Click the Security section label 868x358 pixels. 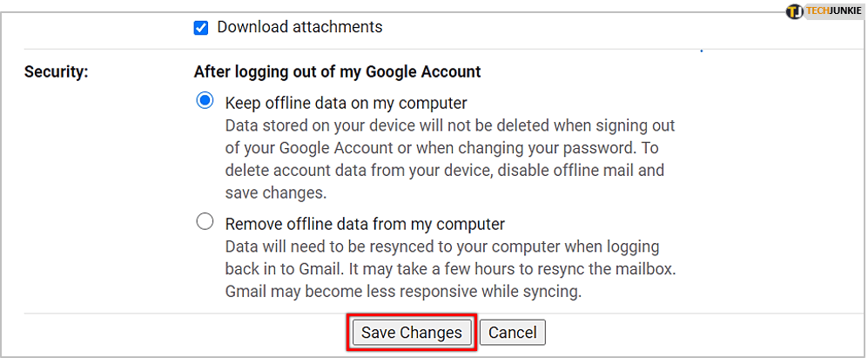pos(57,72)
